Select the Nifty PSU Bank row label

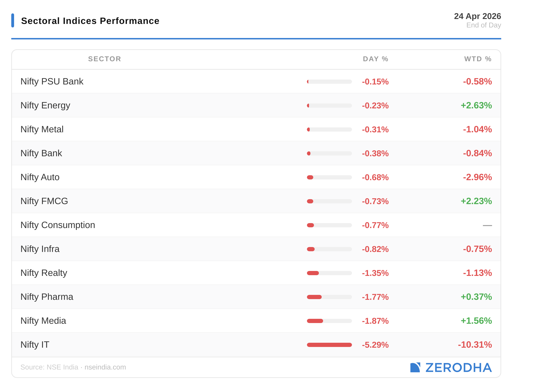[52, 81]
